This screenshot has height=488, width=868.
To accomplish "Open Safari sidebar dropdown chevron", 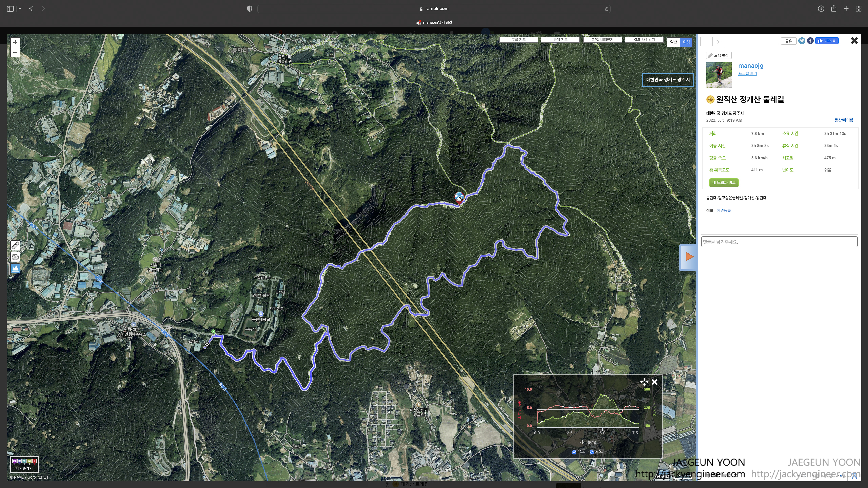I will click(20, 9).
